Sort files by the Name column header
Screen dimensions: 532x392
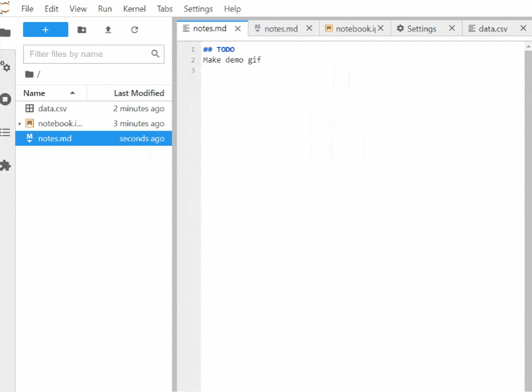point(51,93)
